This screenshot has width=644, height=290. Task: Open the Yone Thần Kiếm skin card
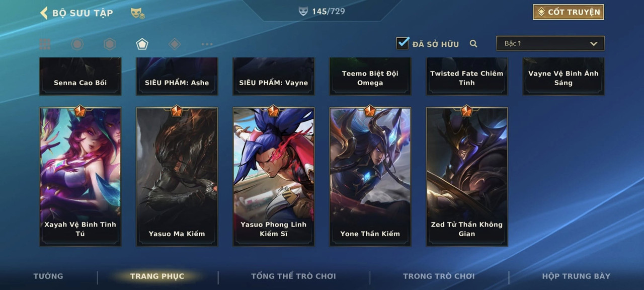tap(370, 176)
